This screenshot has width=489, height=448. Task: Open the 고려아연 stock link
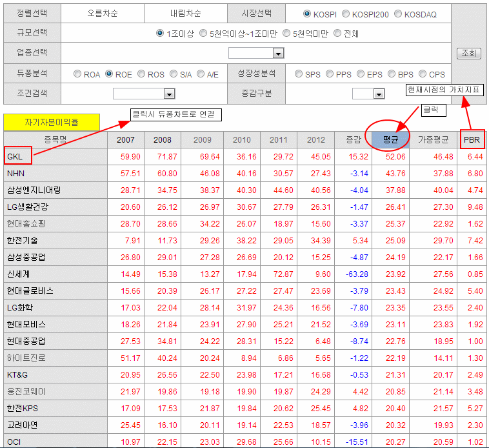tap(23, 425)
